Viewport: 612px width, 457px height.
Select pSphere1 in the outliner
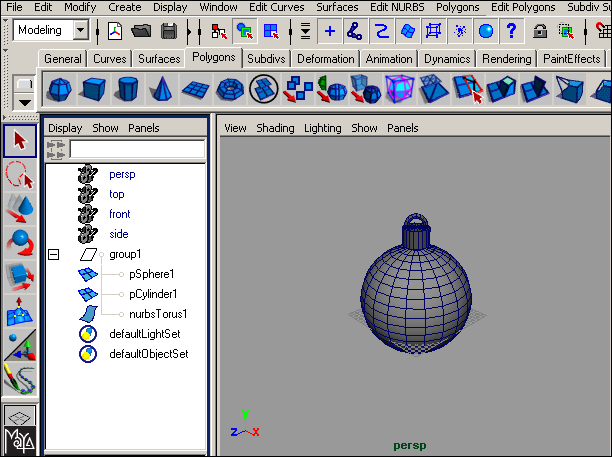pyautogui.click(x=151, y=274)
